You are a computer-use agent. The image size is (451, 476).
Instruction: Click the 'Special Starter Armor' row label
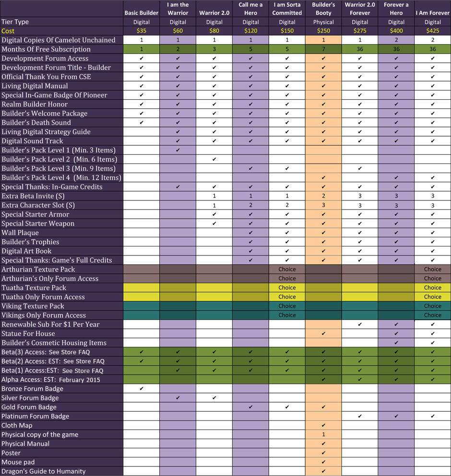coord(35,214)
